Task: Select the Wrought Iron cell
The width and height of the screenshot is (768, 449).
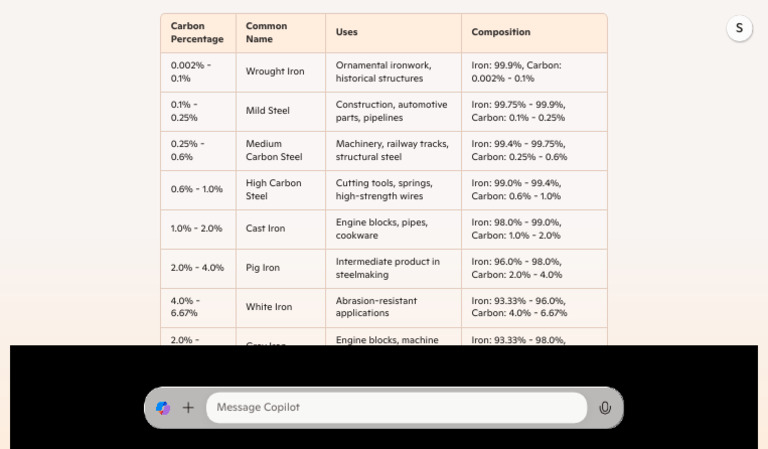Action: tap(275, 72)
